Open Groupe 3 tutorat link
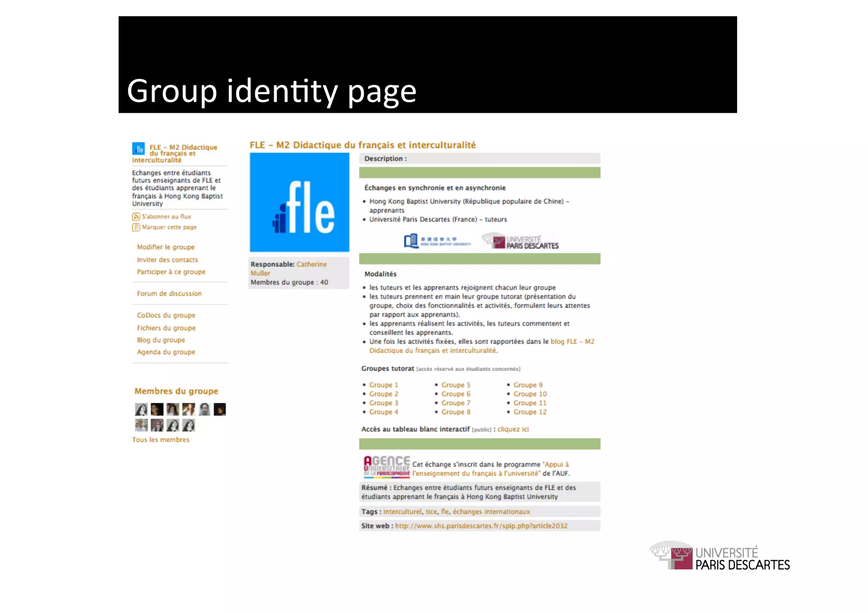 pos(384,403)
